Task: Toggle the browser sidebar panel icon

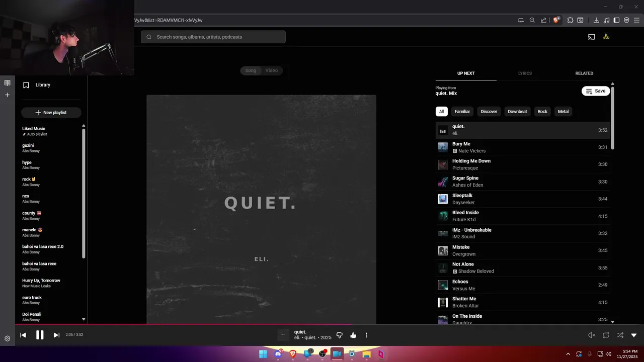Action: tap(616, 20)
